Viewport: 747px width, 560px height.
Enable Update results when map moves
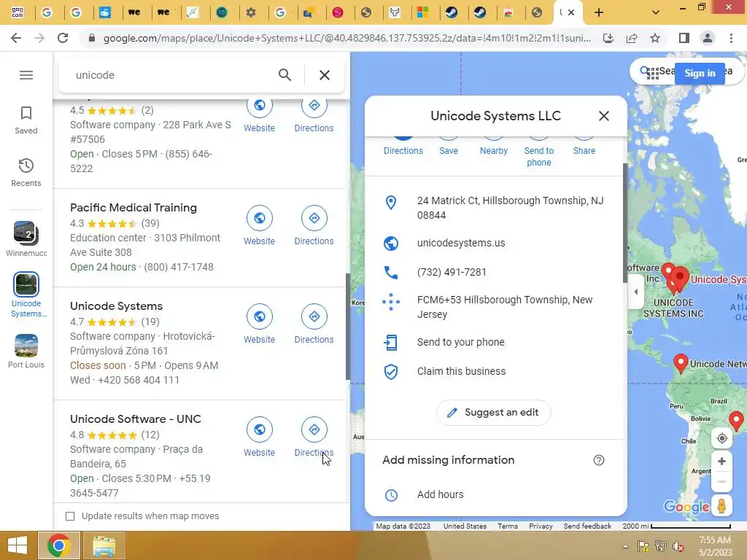click(70, 516)
